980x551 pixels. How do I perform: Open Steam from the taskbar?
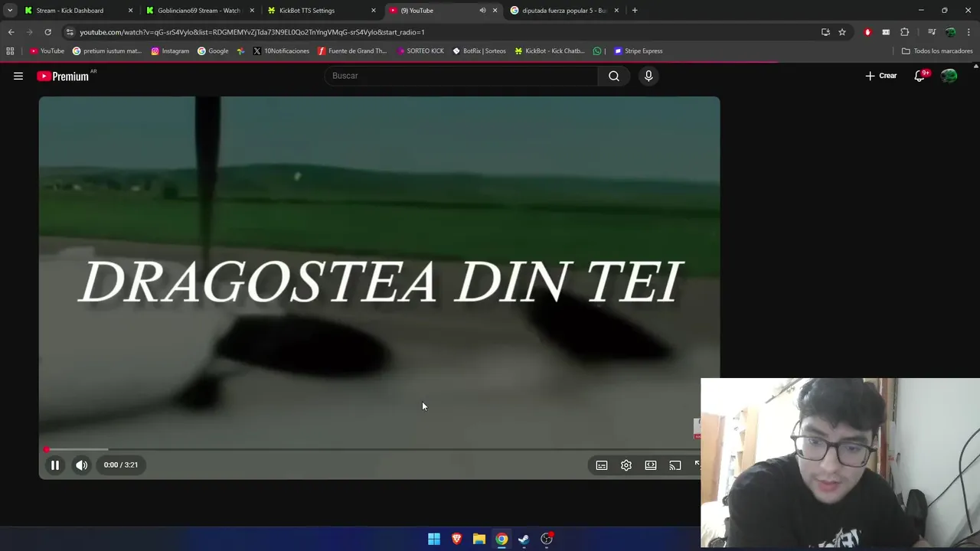click(524, 539)
